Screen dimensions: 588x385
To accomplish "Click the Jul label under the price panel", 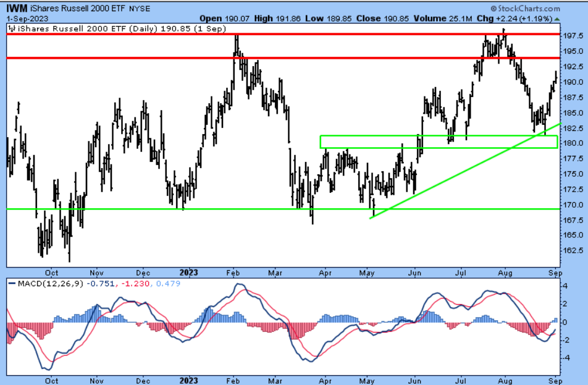I will [461, 273].
